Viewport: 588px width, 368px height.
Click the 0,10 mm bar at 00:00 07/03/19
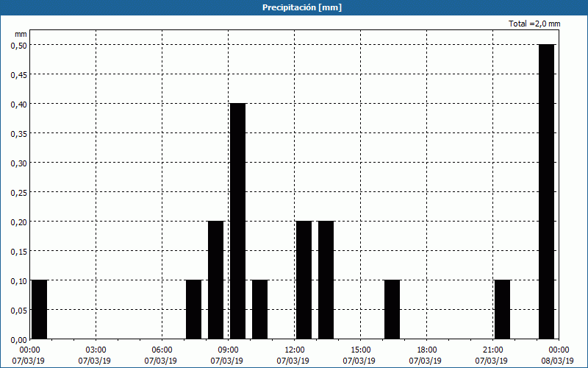pos(40,309)
